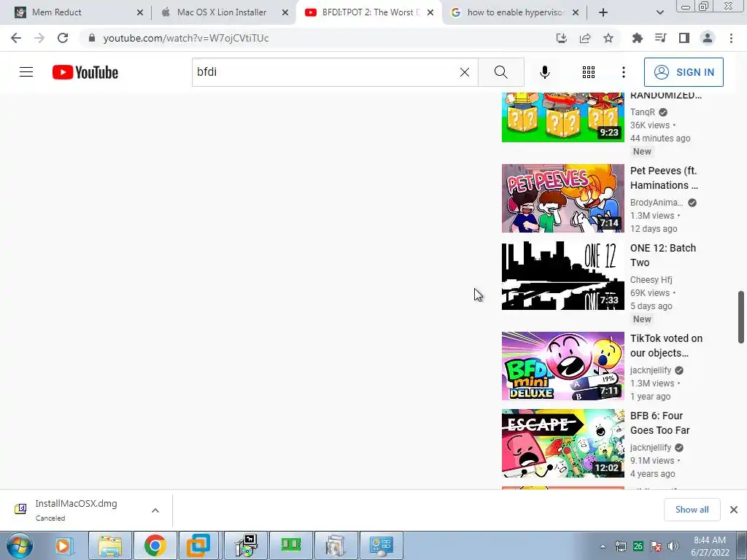Click channel name BrodyAnima...

(x=656, y=203)
